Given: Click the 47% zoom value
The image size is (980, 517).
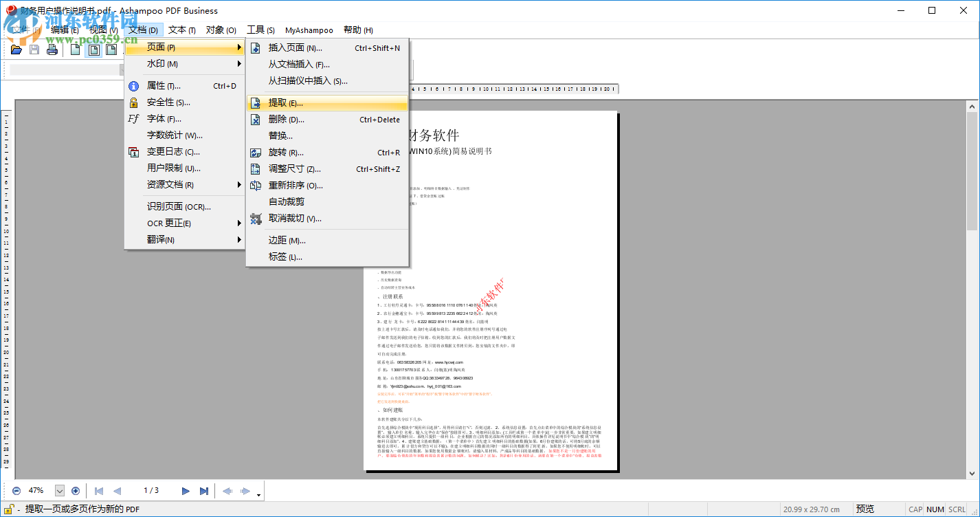Looking at the screenshot, I should click(x=36, y=490).
